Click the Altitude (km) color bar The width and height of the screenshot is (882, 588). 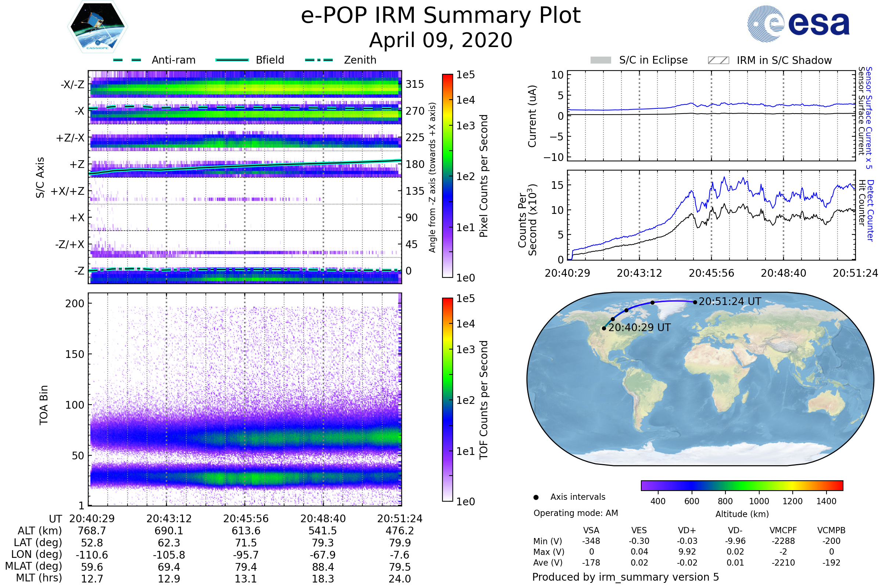click(x=742, y=485)
